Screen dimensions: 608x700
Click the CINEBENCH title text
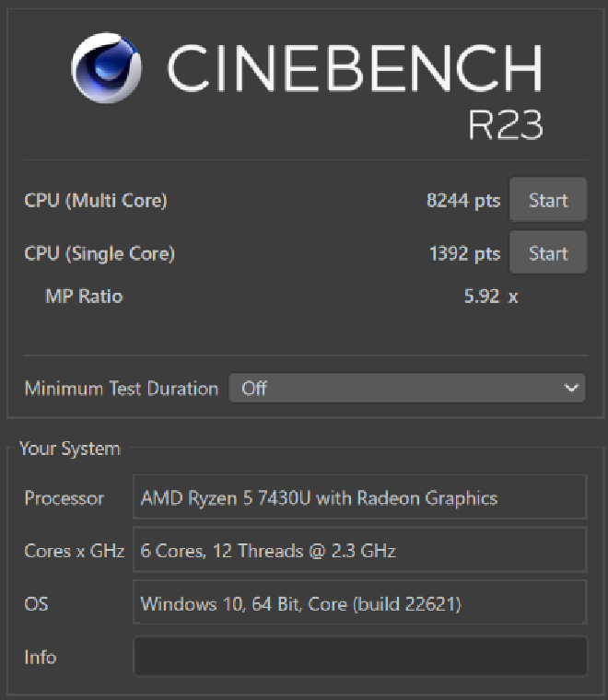(355, 69)
